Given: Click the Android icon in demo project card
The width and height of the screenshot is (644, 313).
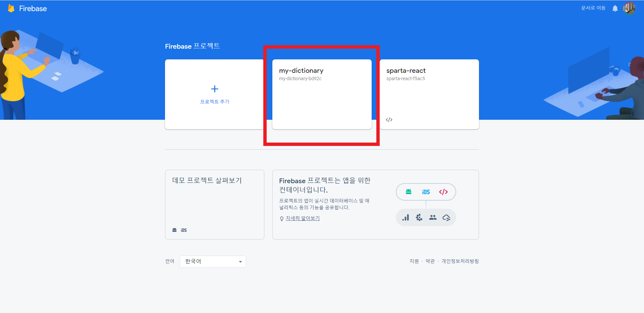Looking at the screenshot, I should [x=174, y=230].
